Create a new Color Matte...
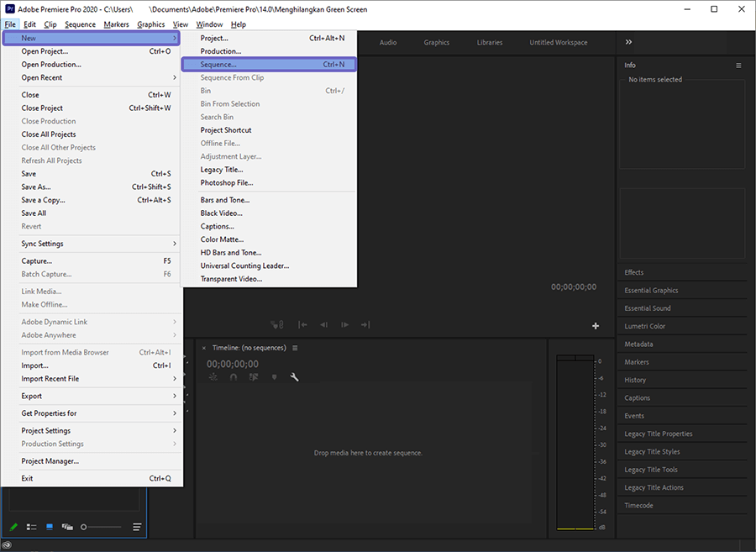 point(269,239)
